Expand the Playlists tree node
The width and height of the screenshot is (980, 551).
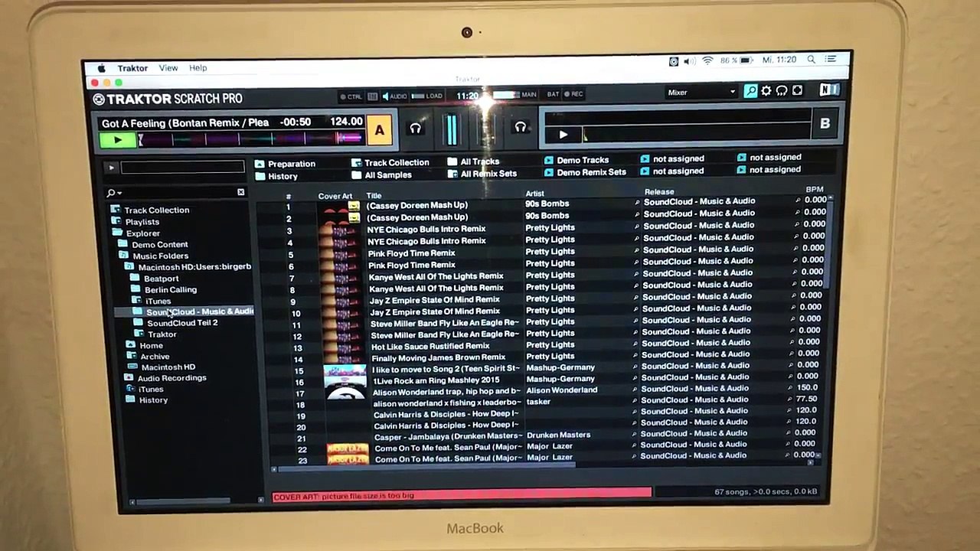(136, 221)
